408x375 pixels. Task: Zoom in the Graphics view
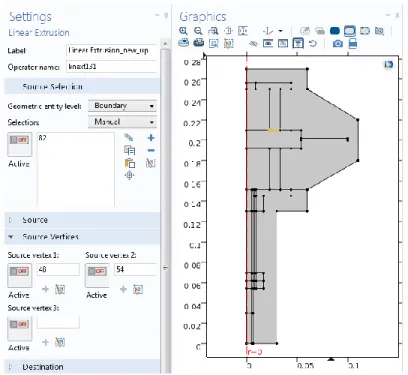183,31
